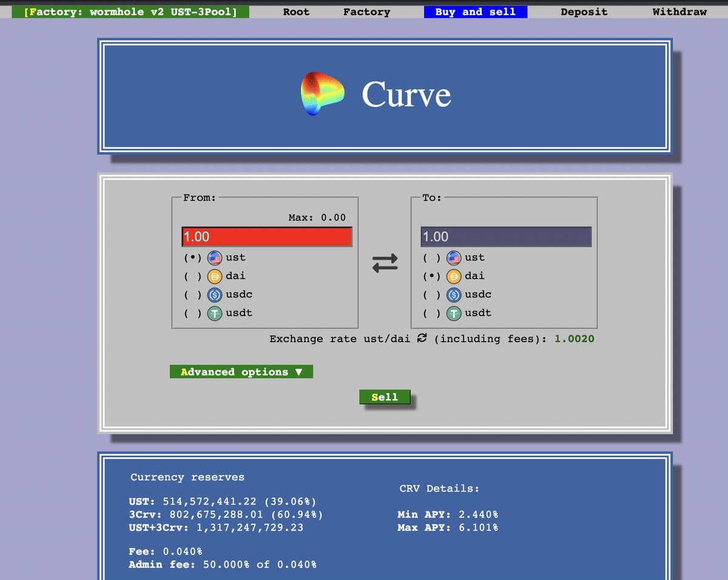Select dai radio button in To box
The height and width of the screenshot is (580, 728).
[x=432, y=276]
